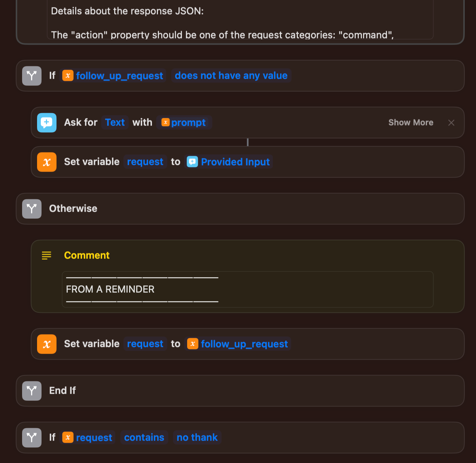Image resolution: width=476 pixels, height=463 pixels.
Task: Click the If block branch icon
Action: [31, 76]
